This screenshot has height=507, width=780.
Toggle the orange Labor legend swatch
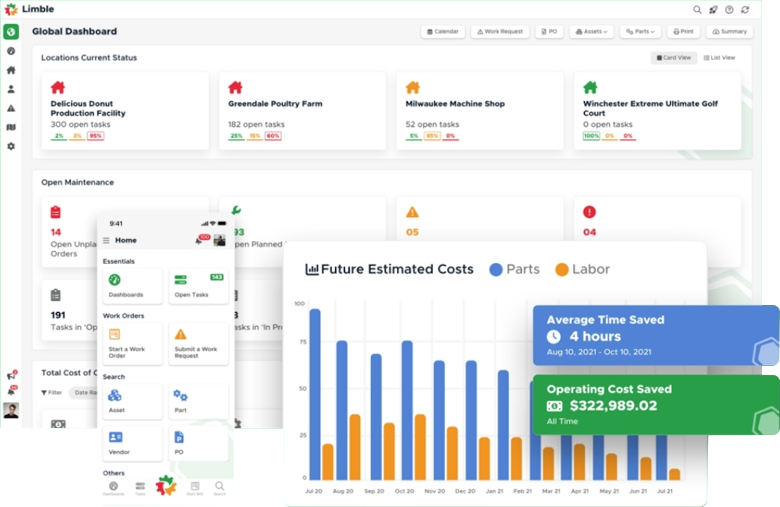pyautogui.click(x=562, y=270)
